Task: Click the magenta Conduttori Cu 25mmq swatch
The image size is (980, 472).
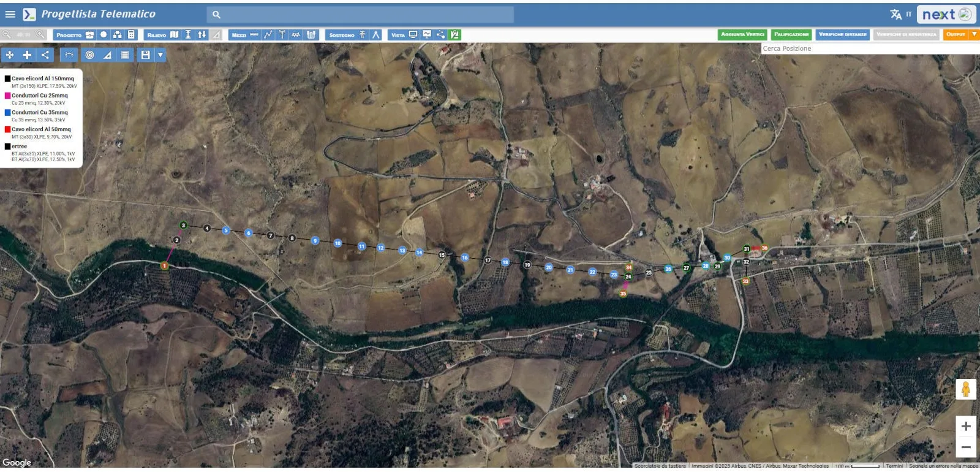Action: pyautogui.click(x=7, y=96)
